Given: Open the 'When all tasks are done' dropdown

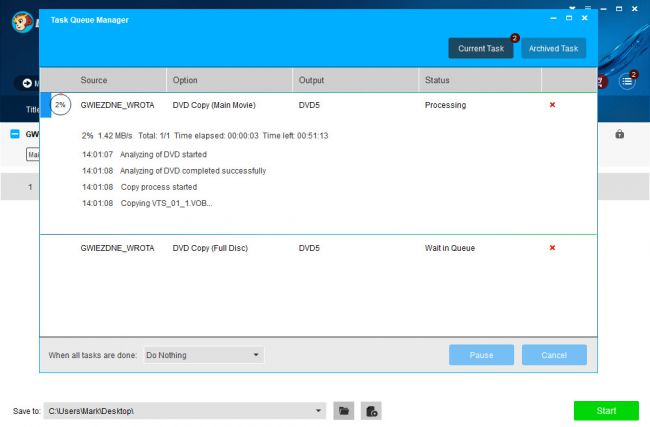Looking at the screenshot, I should pos(203,355).
